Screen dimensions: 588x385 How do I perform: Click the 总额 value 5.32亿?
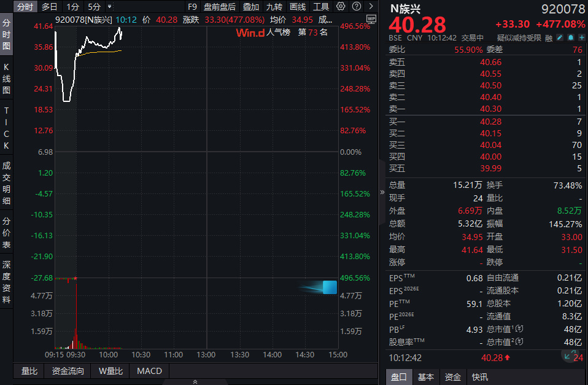tap(470, 224)
